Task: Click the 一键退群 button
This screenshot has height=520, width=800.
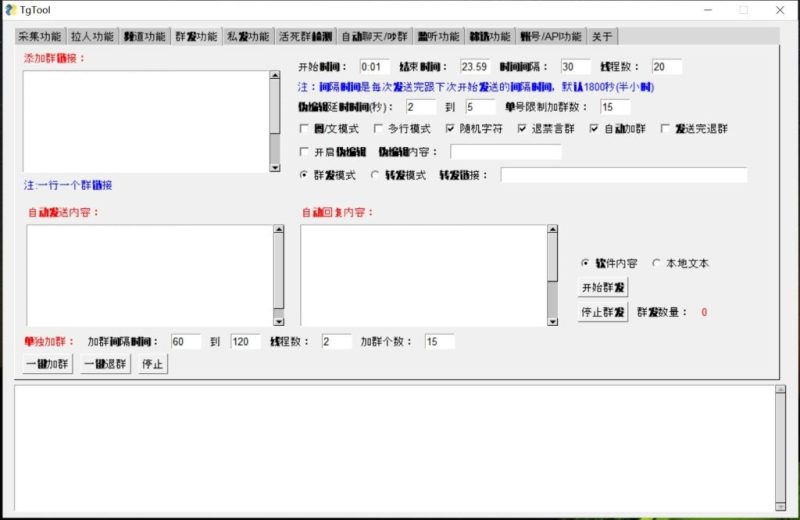Action: 105,364
